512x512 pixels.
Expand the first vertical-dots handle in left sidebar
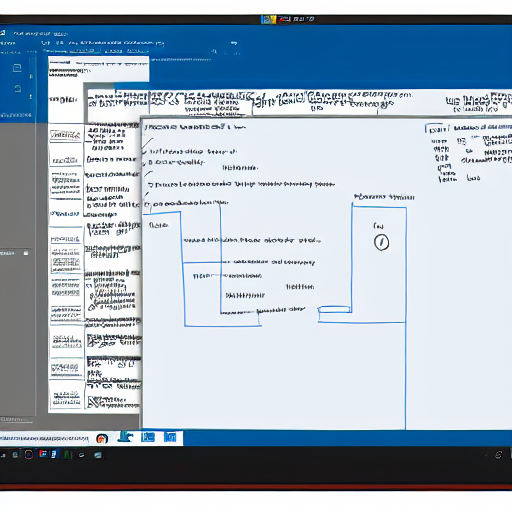31,76
